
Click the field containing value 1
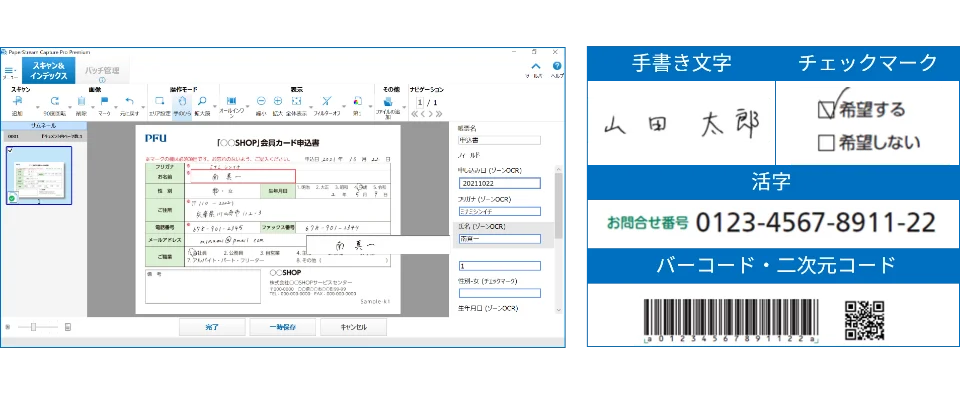coord(500,266)
